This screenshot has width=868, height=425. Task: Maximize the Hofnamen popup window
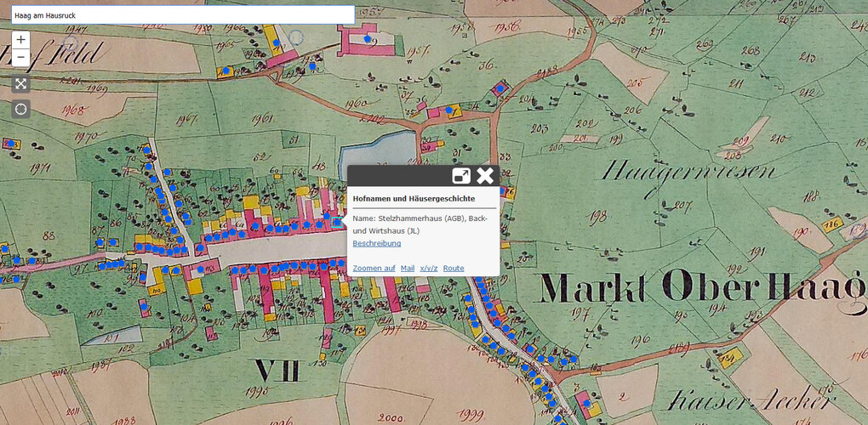click(x=460, y=176)
